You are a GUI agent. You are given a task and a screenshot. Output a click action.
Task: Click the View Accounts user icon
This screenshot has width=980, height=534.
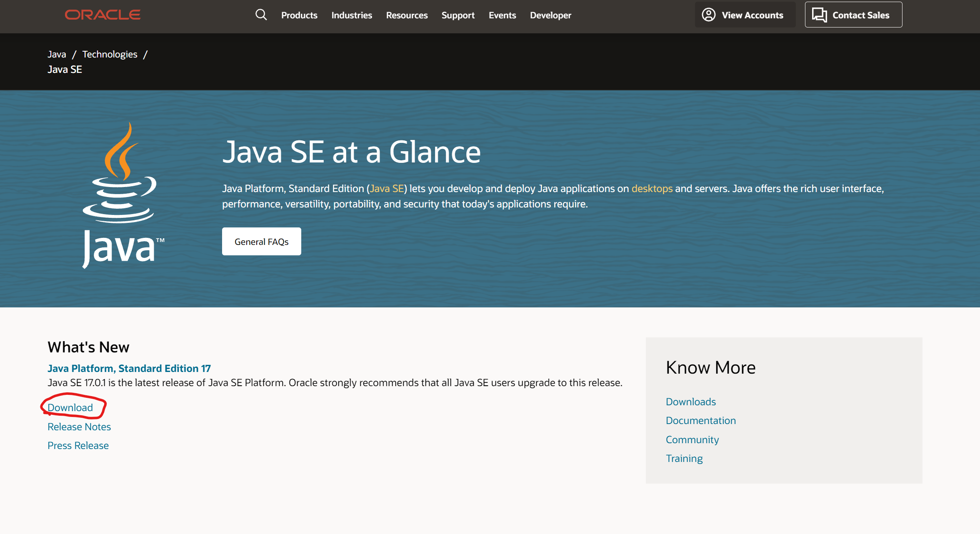click(708, 15)
